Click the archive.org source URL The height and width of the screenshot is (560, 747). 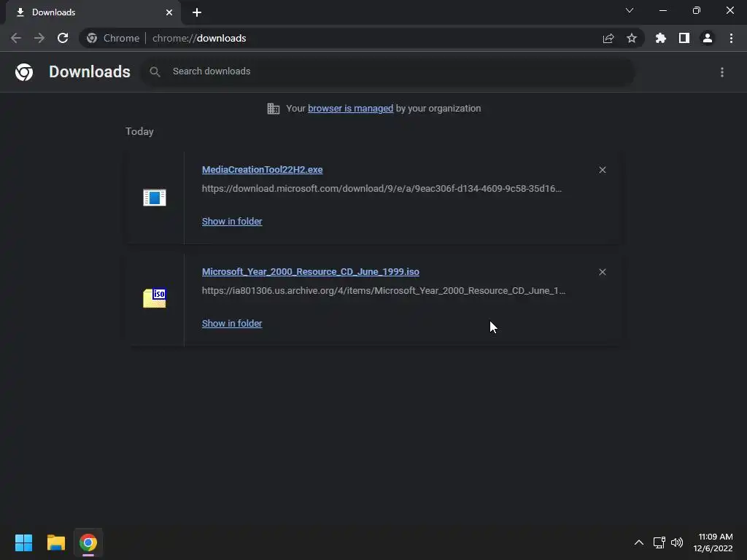(384, 290)
